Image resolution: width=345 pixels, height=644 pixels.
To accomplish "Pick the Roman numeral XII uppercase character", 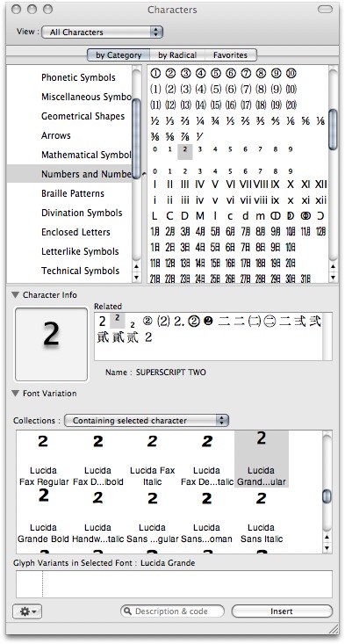I will click(x=320, y=185).
